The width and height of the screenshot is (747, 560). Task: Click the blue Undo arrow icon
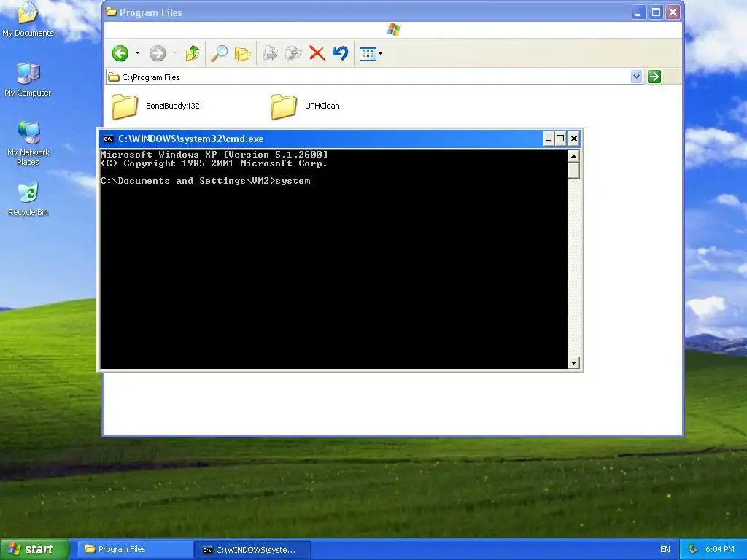(x=340, y=52)
